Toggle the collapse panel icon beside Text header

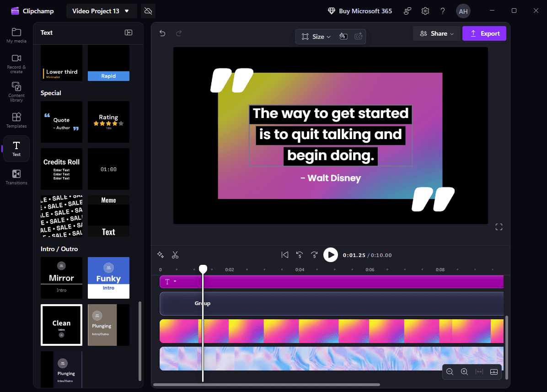coord(129,32)
